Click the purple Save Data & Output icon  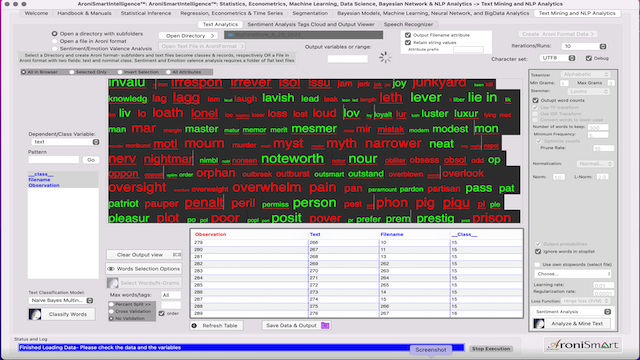(325, 325)
